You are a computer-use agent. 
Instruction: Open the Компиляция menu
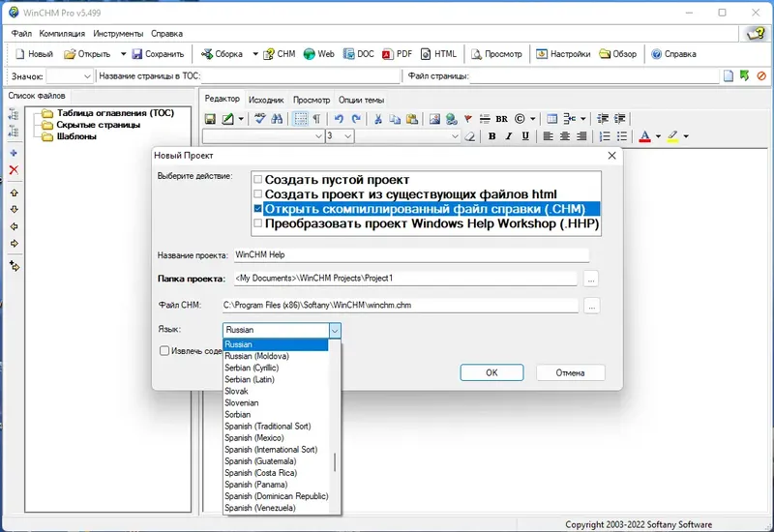click(62, 34)
